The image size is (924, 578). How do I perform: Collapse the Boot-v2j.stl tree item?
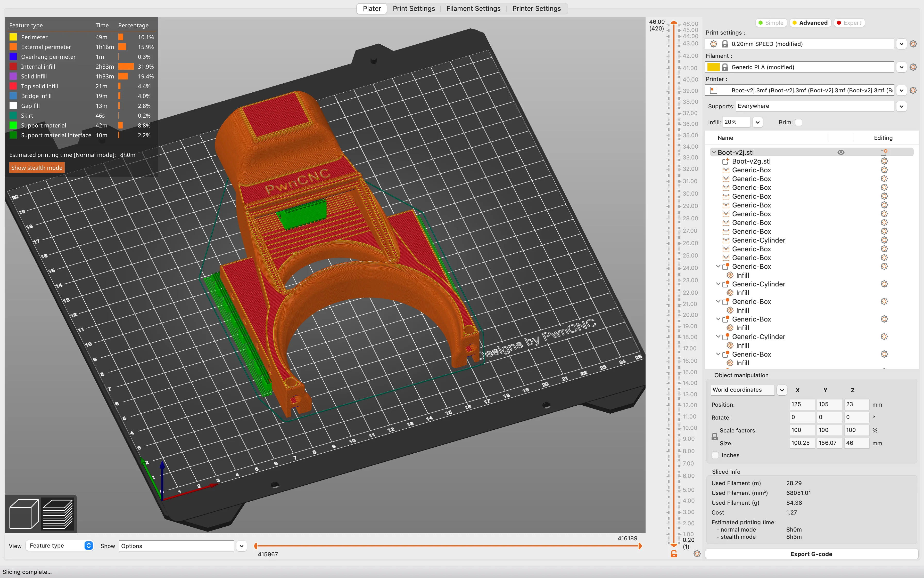click(x=714, y=152)
